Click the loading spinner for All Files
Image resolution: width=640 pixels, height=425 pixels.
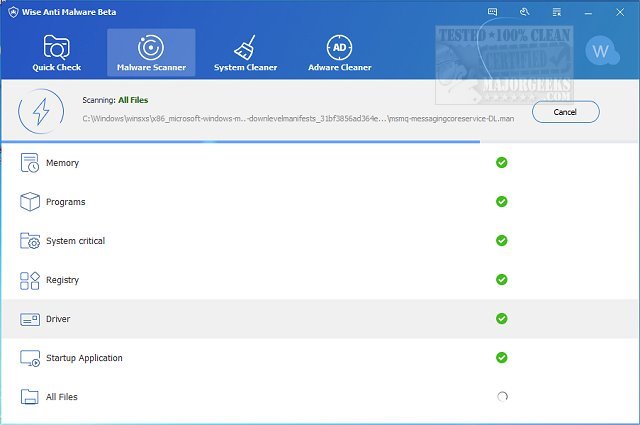pos(502,396)
